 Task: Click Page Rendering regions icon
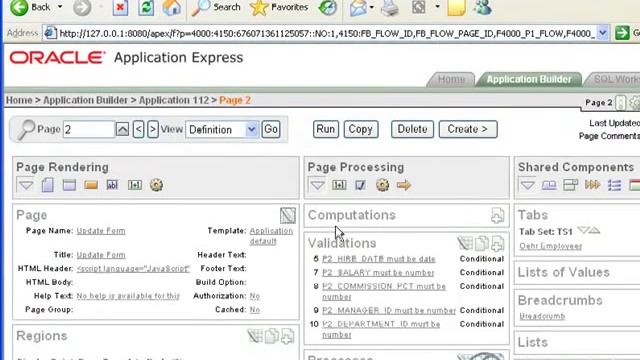click(69, 185)
